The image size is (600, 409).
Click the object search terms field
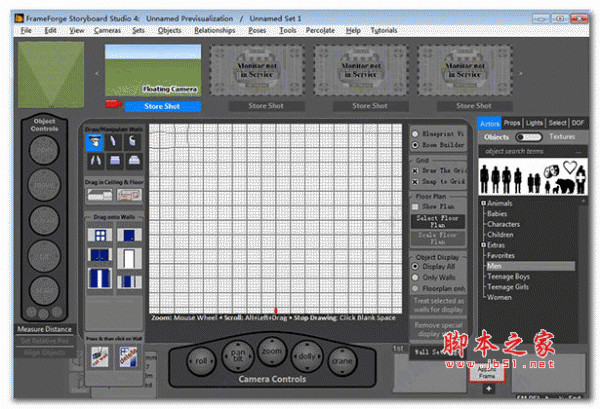(532, 151)
